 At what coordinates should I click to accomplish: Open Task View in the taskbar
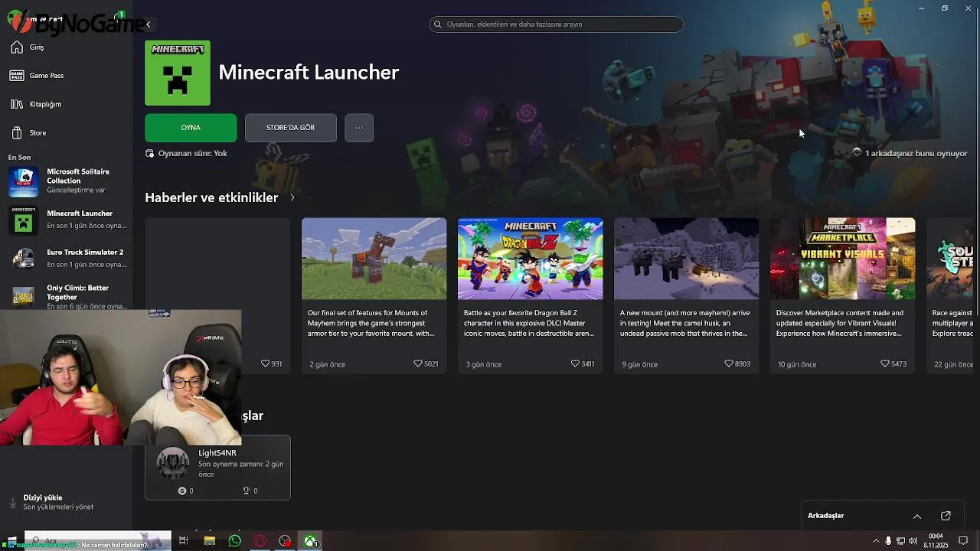pyautogui.click(x=184, y=541)
